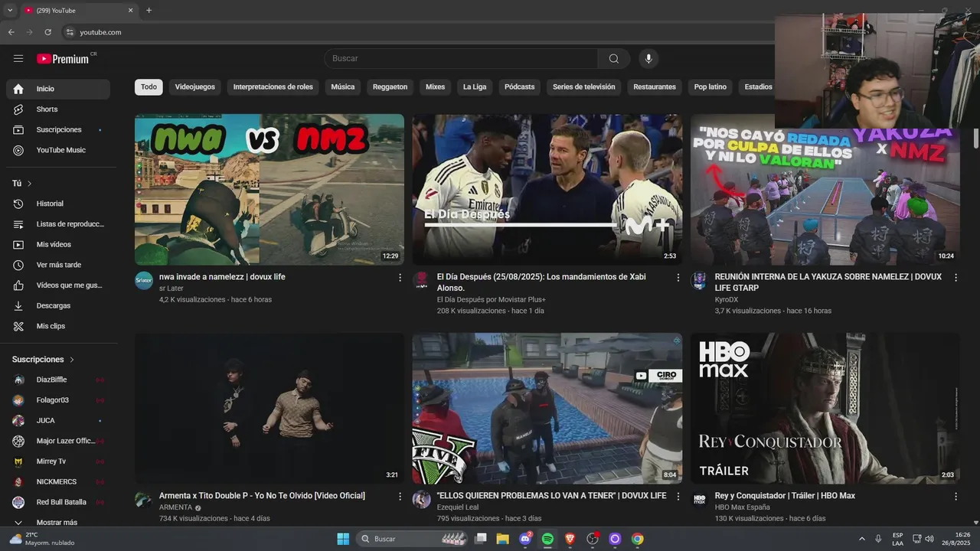Open Historial in sidebar

point(58,204)
